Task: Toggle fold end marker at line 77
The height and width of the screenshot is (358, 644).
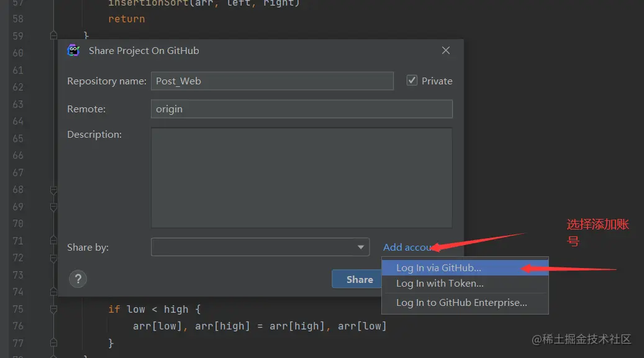Action: pos(53,343)
